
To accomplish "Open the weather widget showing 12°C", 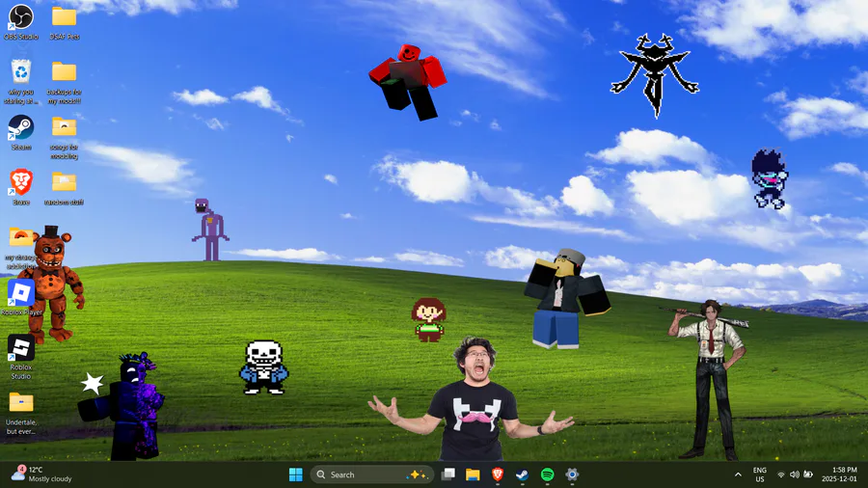I will click(x=42, y=474).
